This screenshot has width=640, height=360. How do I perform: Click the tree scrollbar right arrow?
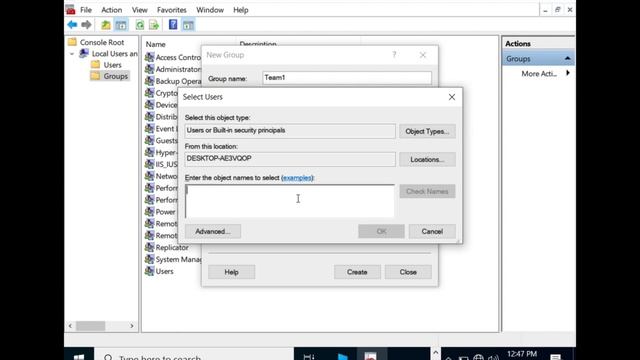tap(132, 326)
